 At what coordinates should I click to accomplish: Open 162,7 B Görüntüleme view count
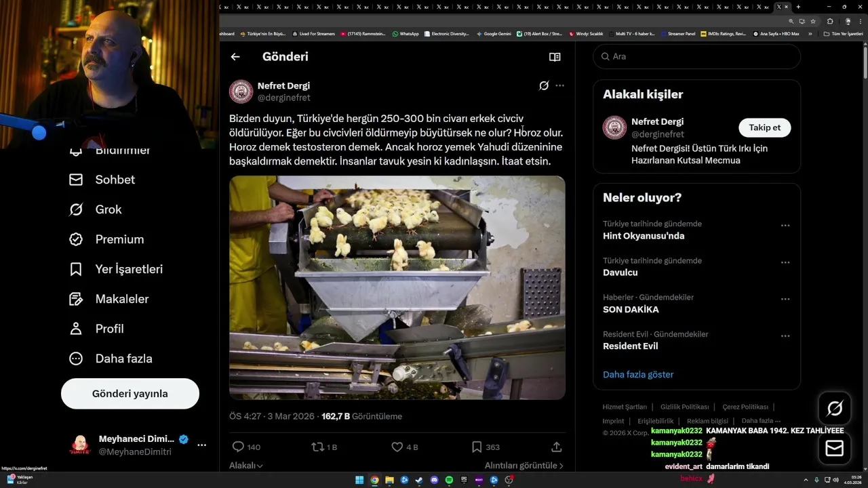(x=361, y=416)
